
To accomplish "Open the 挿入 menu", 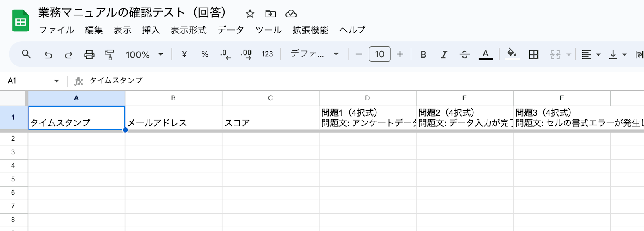I will coord(151,30).
